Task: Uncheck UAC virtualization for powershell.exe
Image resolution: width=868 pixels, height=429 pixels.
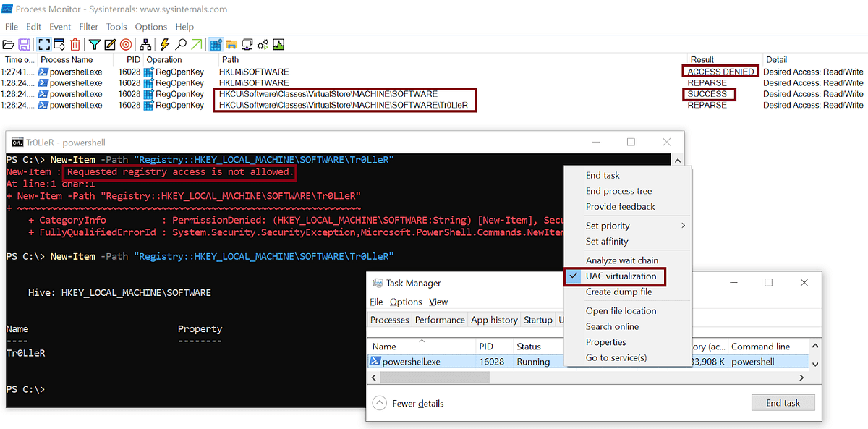Action: 624,276
